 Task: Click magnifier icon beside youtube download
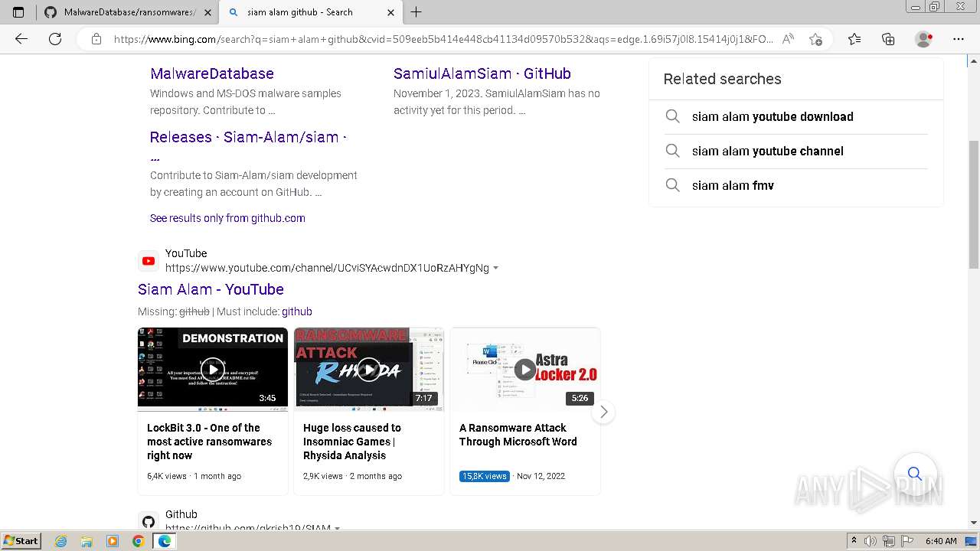[x=672, y=116]
